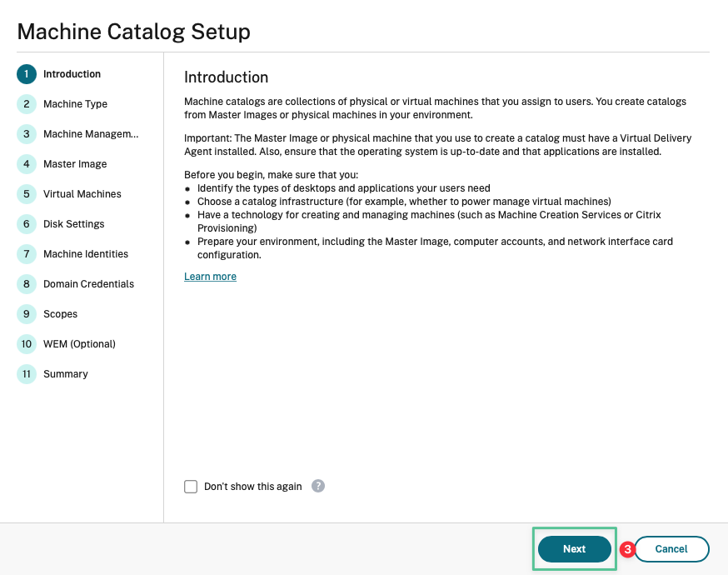Viewport: 728px width, 575px height.
Task: Open the Learn more link
Action: point(210,277)
